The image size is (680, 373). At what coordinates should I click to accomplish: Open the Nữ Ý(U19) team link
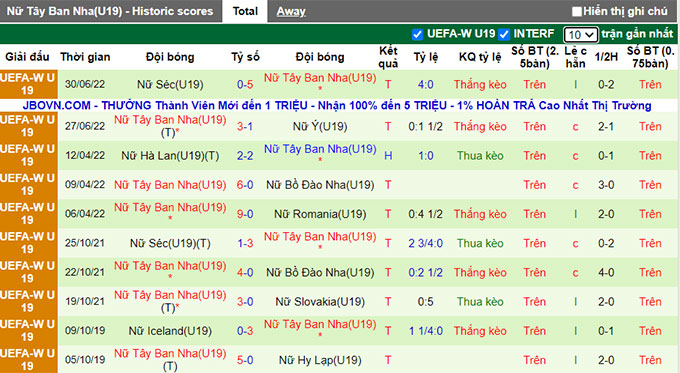pyautogui.click(x=320, y=127)
